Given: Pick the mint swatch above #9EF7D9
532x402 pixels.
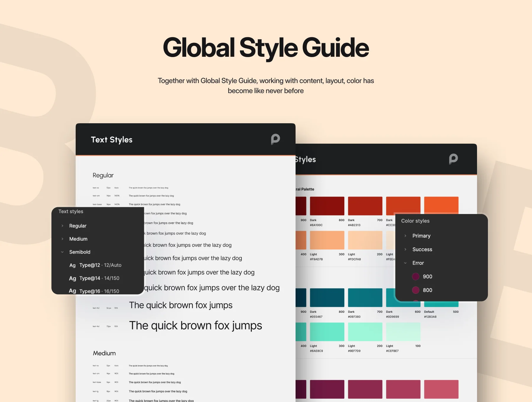Looking at the screenshot, I should (x=365, y=332).
